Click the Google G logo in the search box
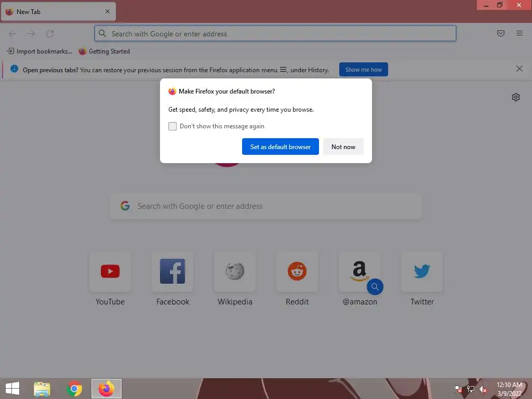 125,206
